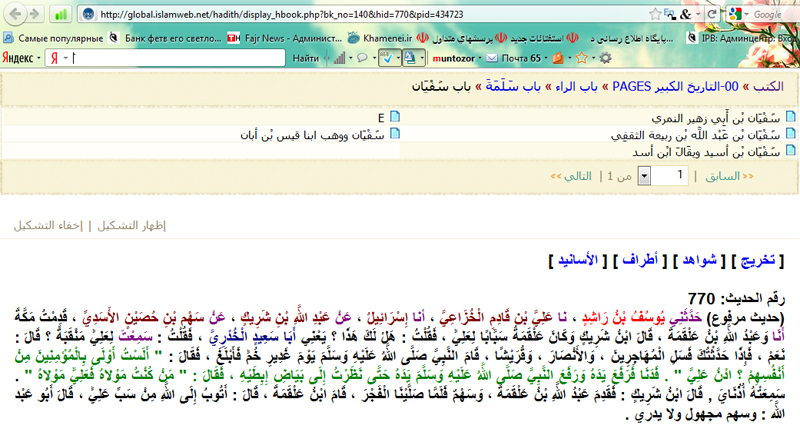Open the 'أطراف' tab link
This screenshot has width=800, height=432.
tap(640, 260)
